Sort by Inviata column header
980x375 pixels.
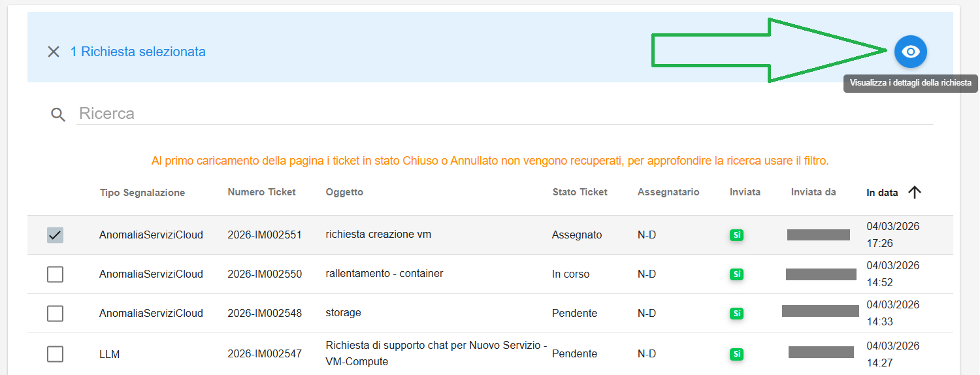(745, 192)
